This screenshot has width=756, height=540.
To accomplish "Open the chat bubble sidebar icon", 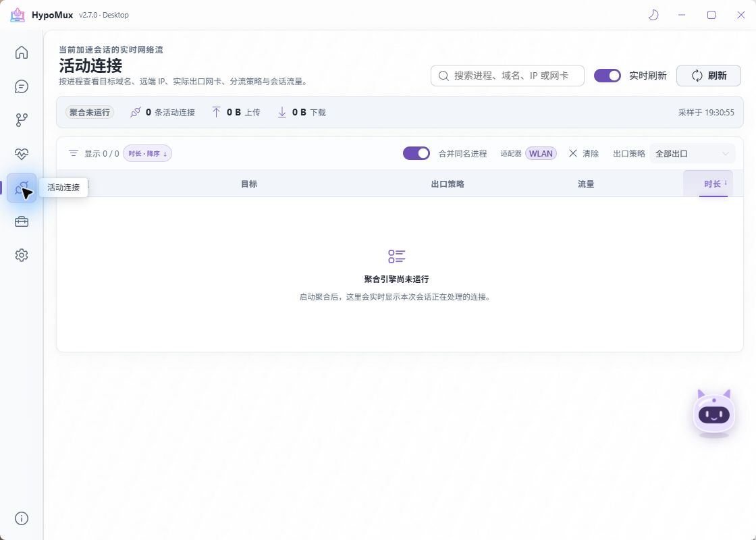I will pos(21,86).
